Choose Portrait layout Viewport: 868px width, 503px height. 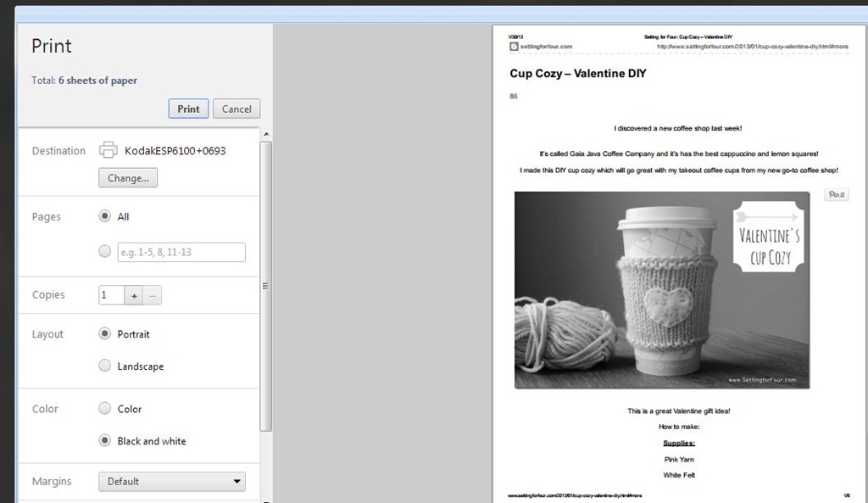coord(104,333)
